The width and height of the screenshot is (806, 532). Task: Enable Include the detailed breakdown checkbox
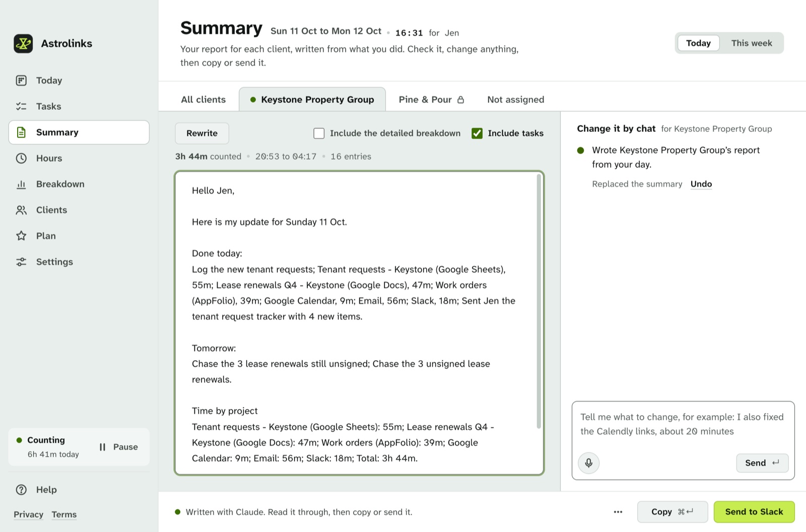pyautogui.click(x=319, y=133)
